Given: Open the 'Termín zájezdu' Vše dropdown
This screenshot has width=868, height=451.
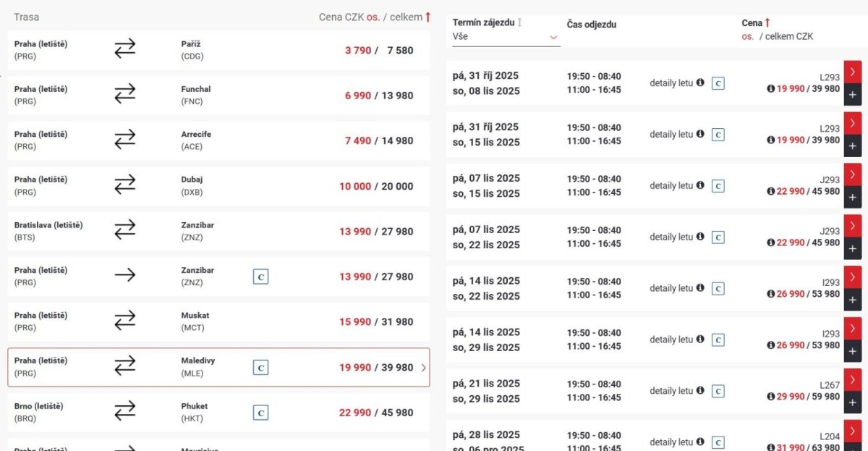Looking at the screenshot, I should click(x=506, y=36).
